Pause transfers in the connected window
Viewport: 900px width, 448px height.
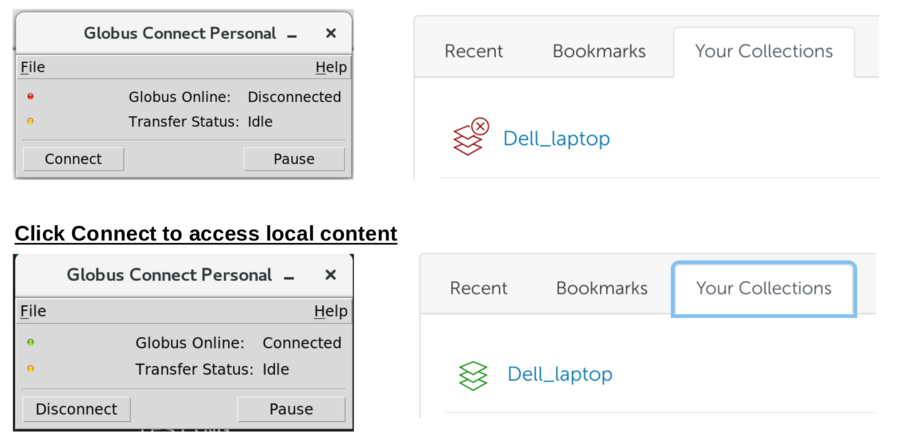(x=291, y=409)
